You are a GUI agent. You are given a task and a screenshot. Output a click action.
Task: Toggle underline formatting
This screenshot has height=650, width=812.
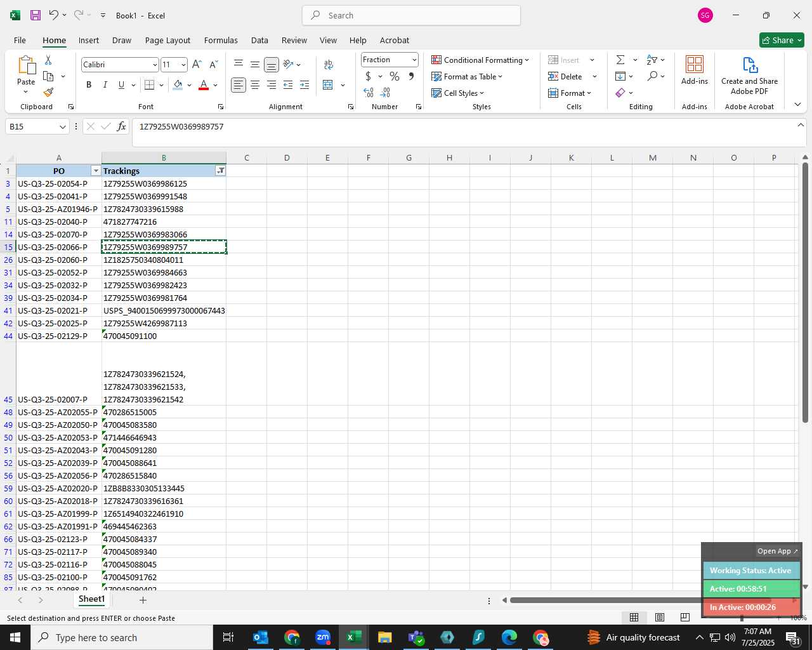[x=121, y=85]
